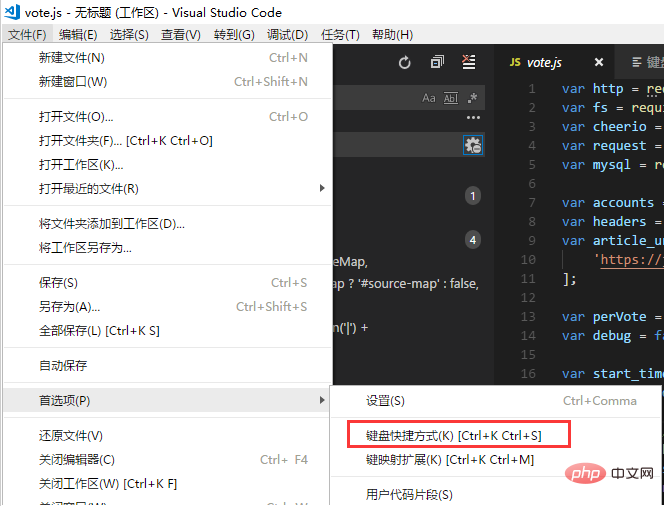Click 全部保存(L) in the File menu
This screenshot has height=506, width=664.
point(168,330)
